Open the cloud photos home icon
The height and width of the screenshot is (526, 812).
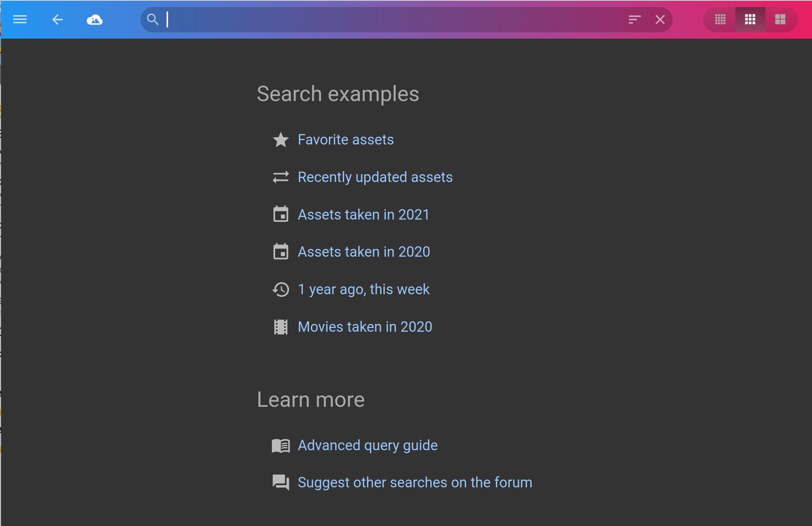click(x=94, y=19)
